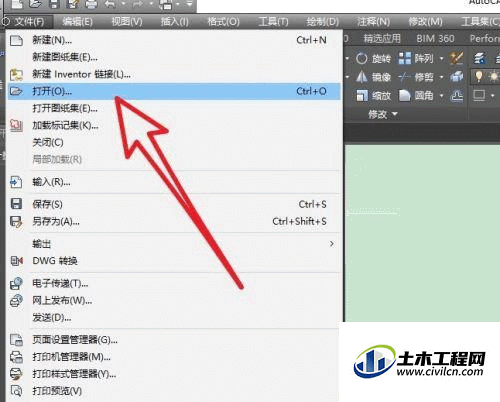Click the explode icon right of Trim
500x402 pixels.
click(456, 77)
